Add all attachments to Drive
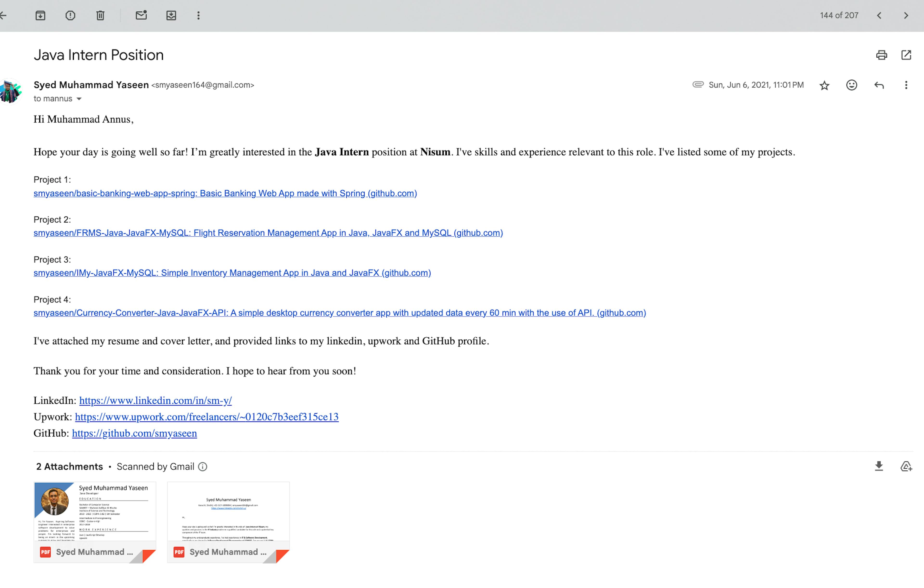This screenshot has height=588, width=924. pos(906,466)
